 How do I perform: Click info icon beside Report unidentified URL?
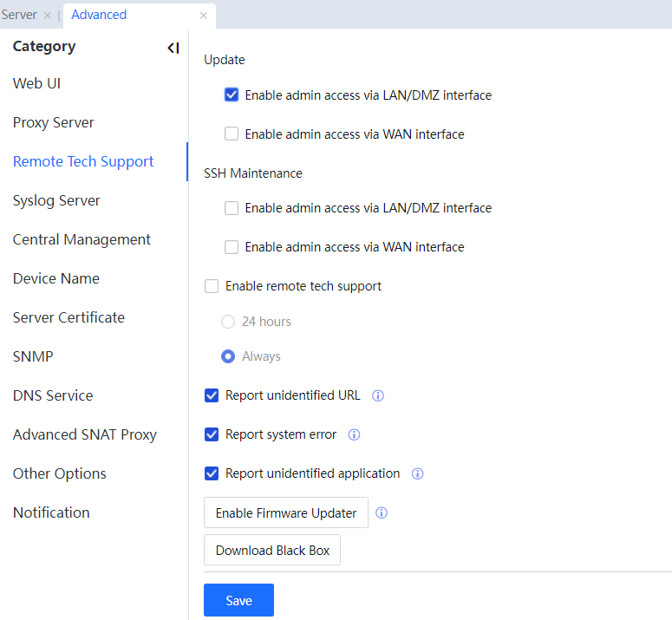378,395
